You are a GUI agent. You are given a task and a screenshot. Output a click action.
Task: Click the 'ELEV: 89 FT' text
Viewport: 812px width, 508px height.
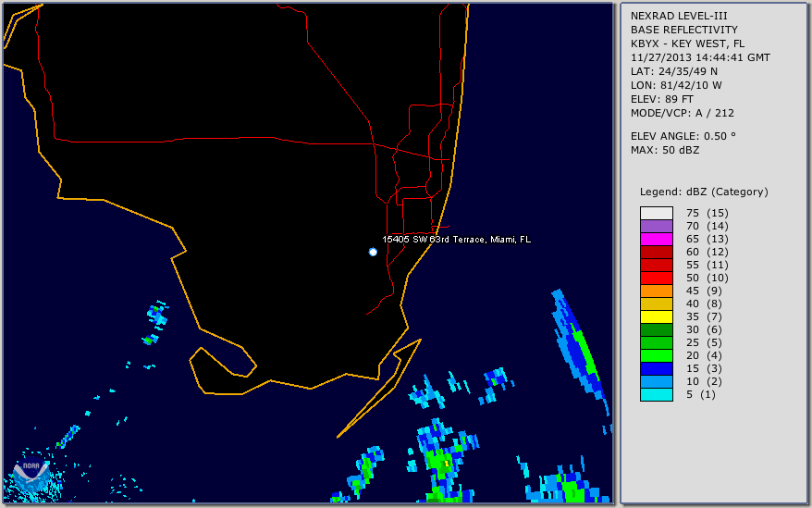coord(662,100)
